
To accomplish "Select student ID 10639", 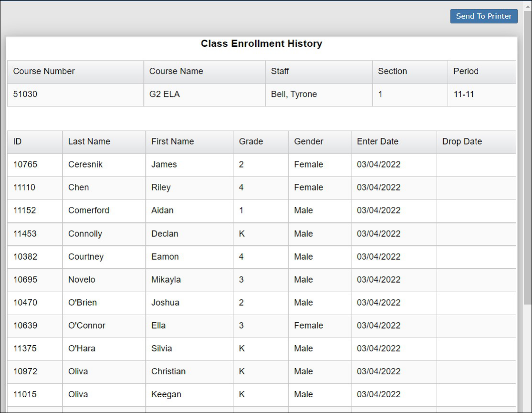I will pyautogui.click(x=25, y=326).
